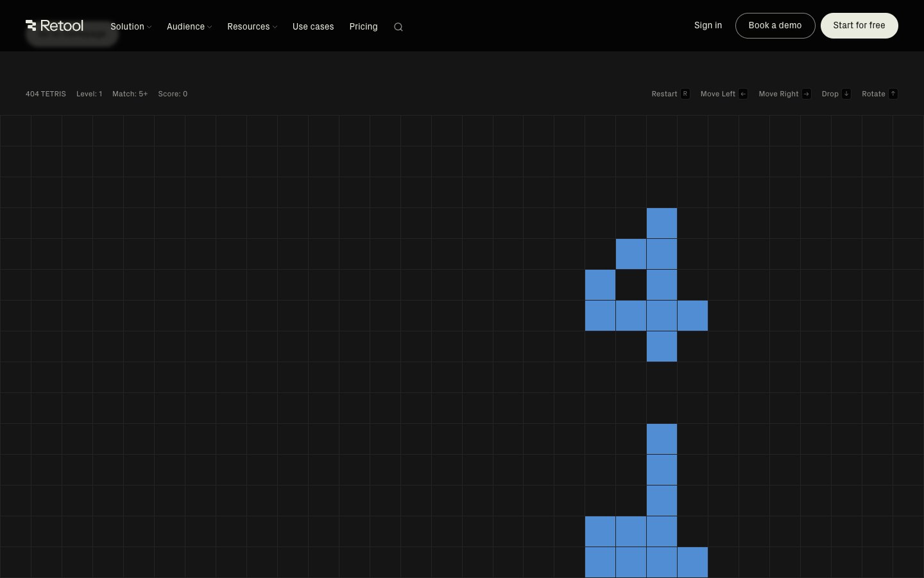Open the Pricing page
The width and height of the screenshot is (924, 578).
pos(363,26)
